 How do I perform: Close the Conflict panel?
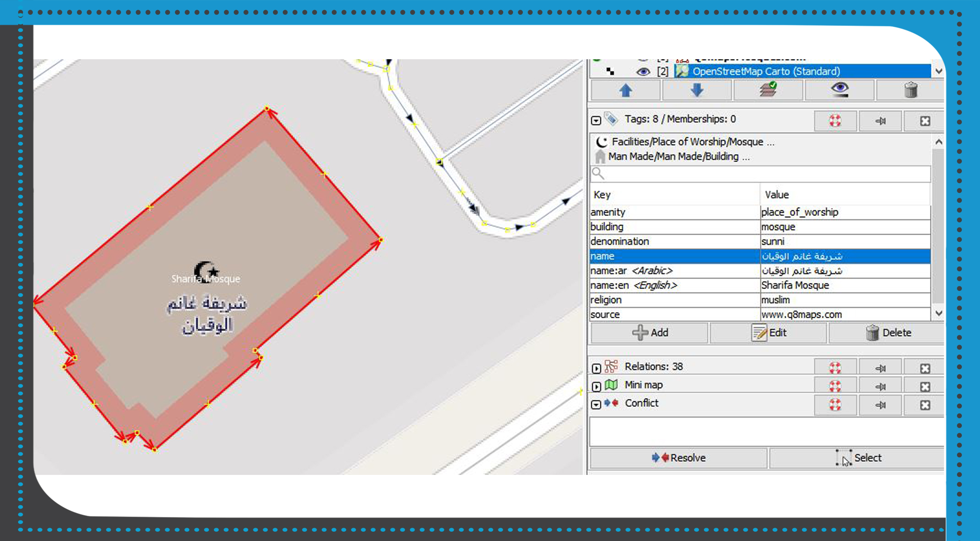click(925, 405)
